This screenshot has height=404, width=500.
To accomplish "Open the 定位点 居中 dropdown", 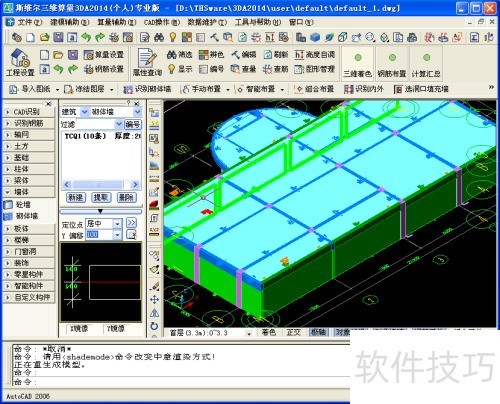I will tap(117, 224).
